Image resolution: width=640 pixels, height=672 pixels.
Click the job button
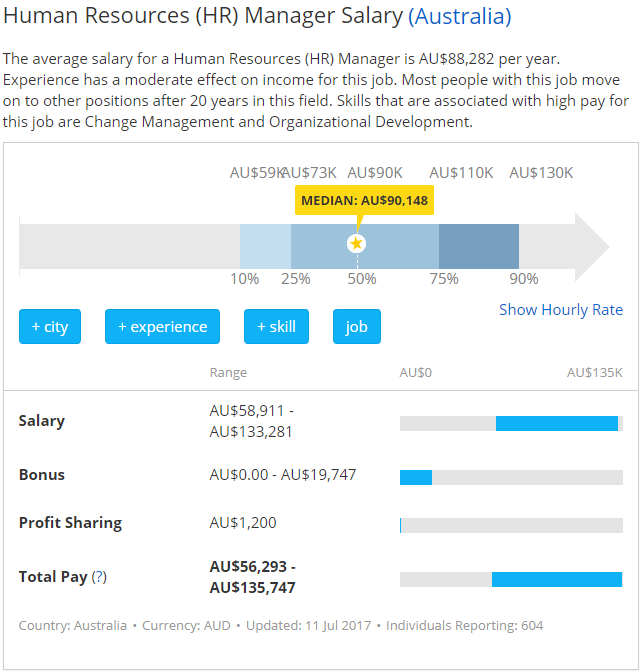[x=357, y=327]
